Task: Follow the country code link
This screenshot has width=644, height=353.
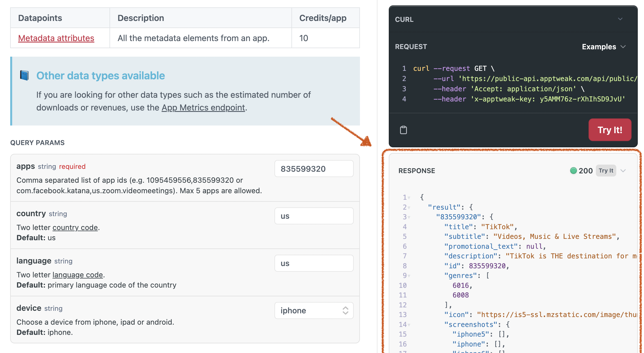Action: coord(75,227)
